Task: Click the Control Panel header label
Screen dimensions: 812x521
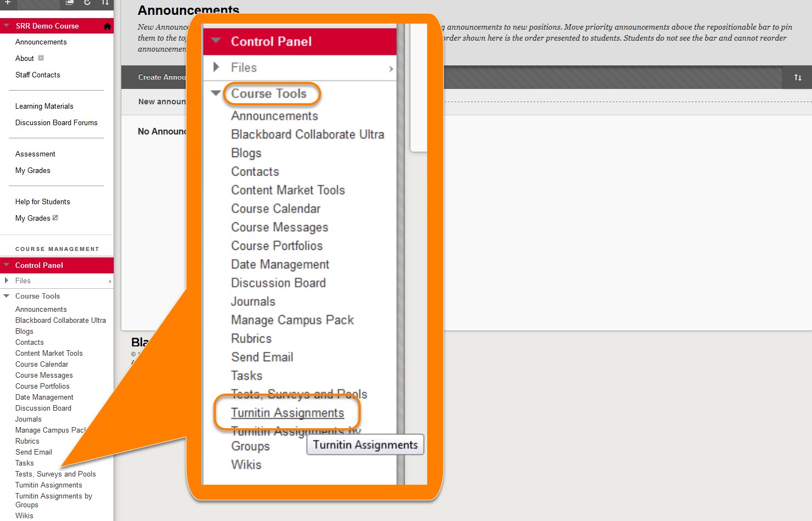Action: [39, 265]
